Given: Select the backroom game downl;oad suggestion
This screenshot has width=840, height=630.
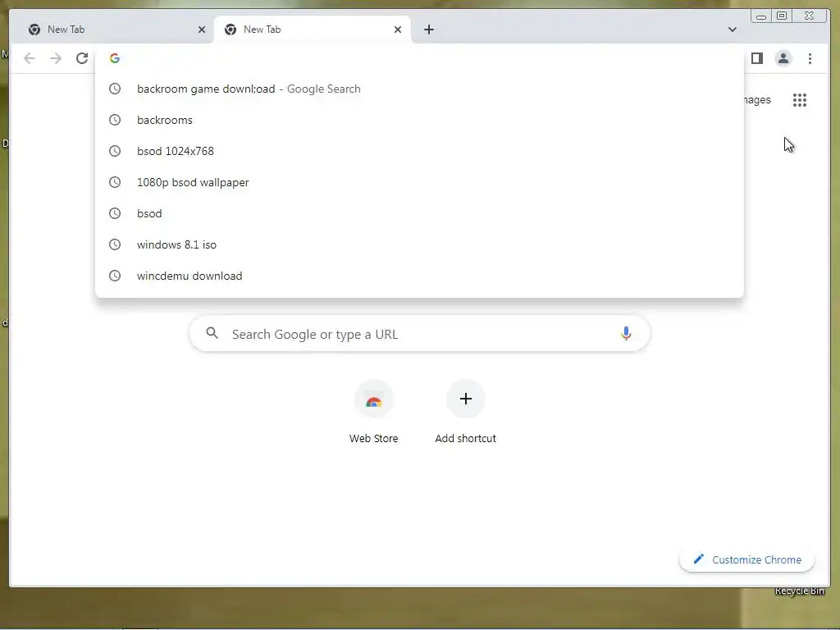Looking at the screenshot, I should click(419, 89).
